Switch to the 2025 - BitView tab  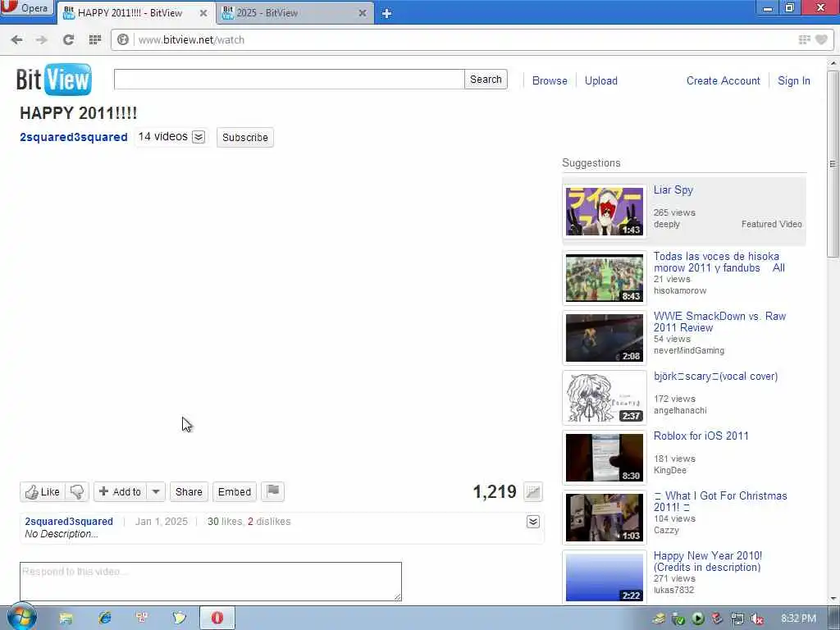pyautogui.click(x=294, y=13)
